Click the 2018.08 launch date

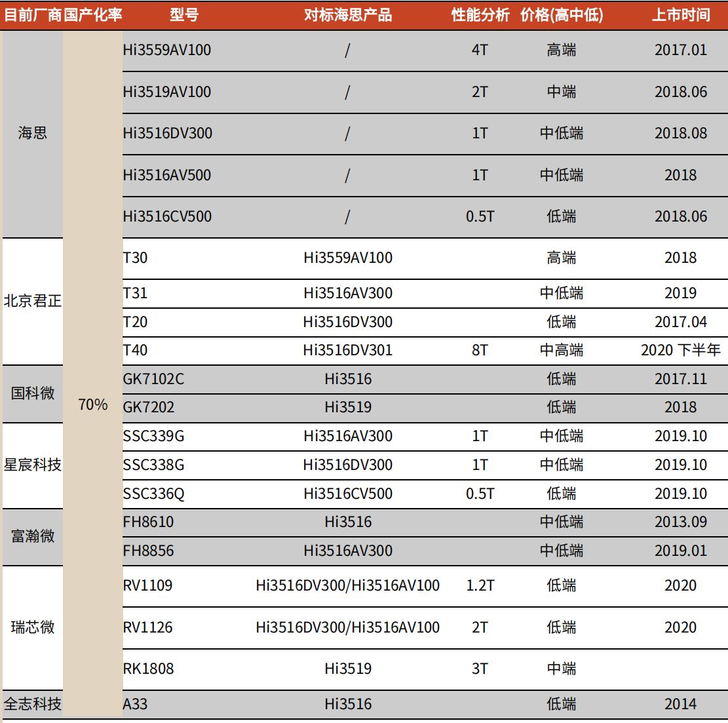681,133
